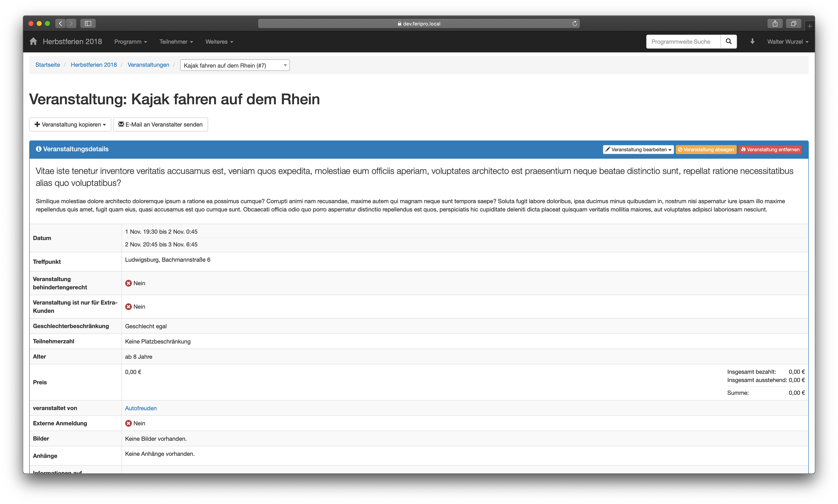Image resolution: width=838 pixels, height=504 pixels.
Task: Click the Safari share icon
Action: (775, 23)
